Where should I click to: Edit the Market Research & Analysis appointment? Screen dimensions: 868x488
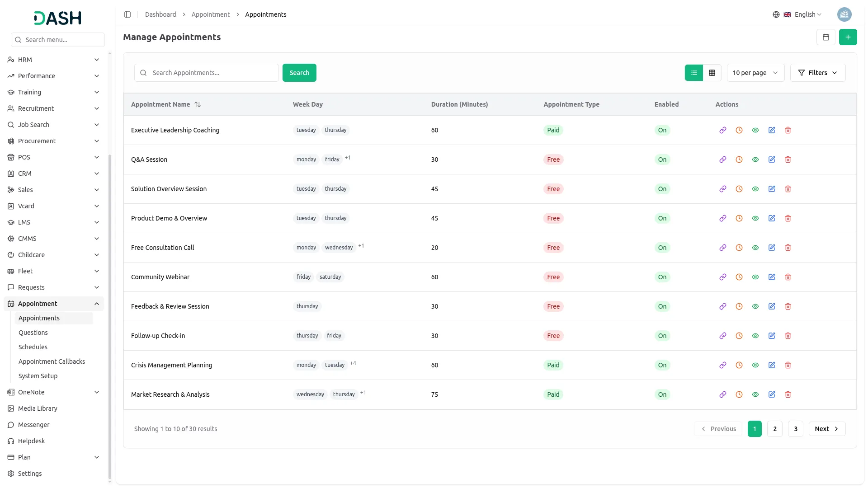772,394
